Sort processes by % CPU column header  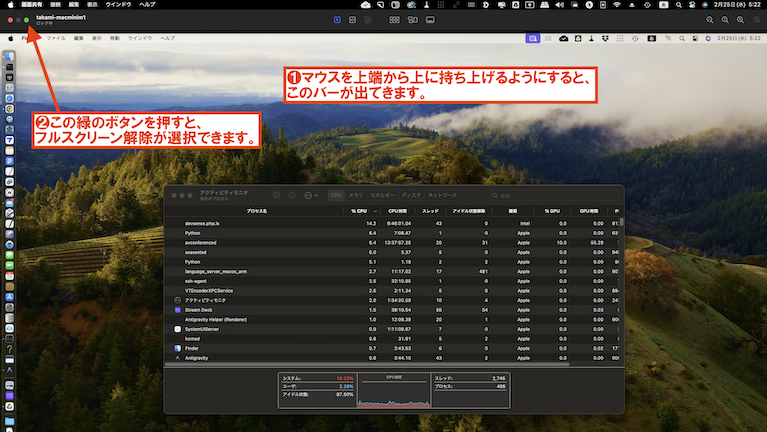359,211
